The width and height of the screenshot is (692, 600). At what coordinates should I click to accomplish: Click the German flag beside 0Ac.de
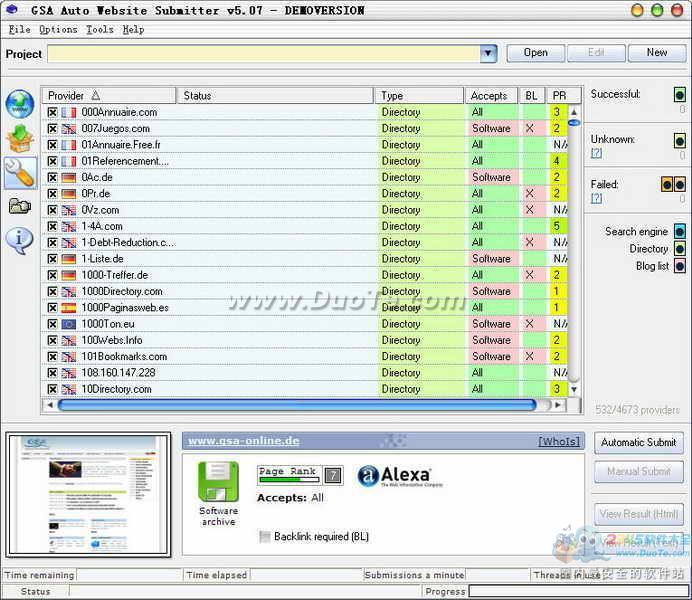coord(69,178)
